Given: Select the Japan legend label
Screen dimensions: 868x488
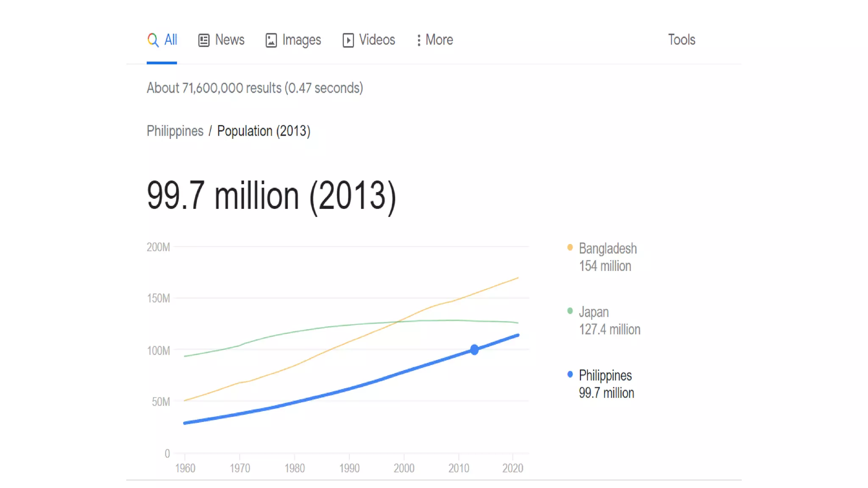Looking at the screenshot, I should 593,312.
